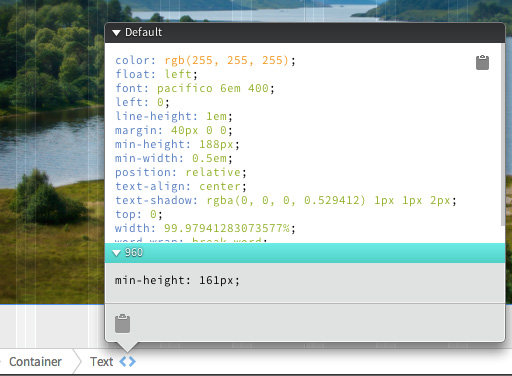Click the 'color: rgb(255, 255, 255);' line

tap(205, 60)
